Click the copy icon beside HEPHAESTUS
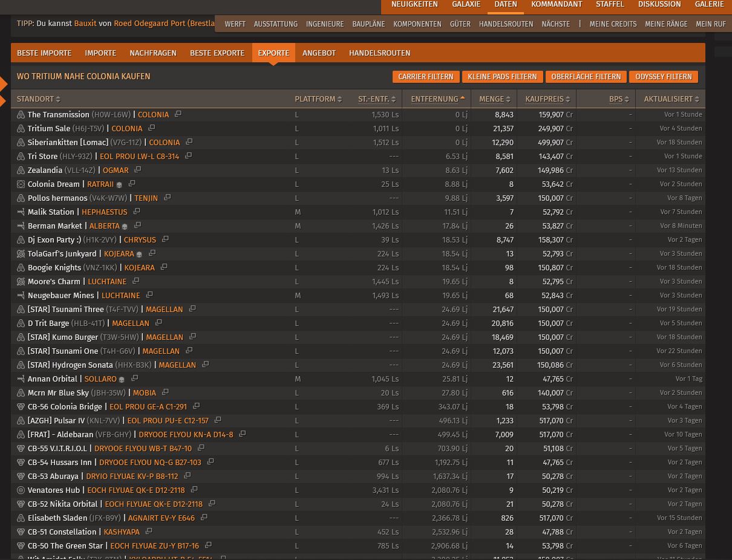The image size is (732, 560). 136,212
